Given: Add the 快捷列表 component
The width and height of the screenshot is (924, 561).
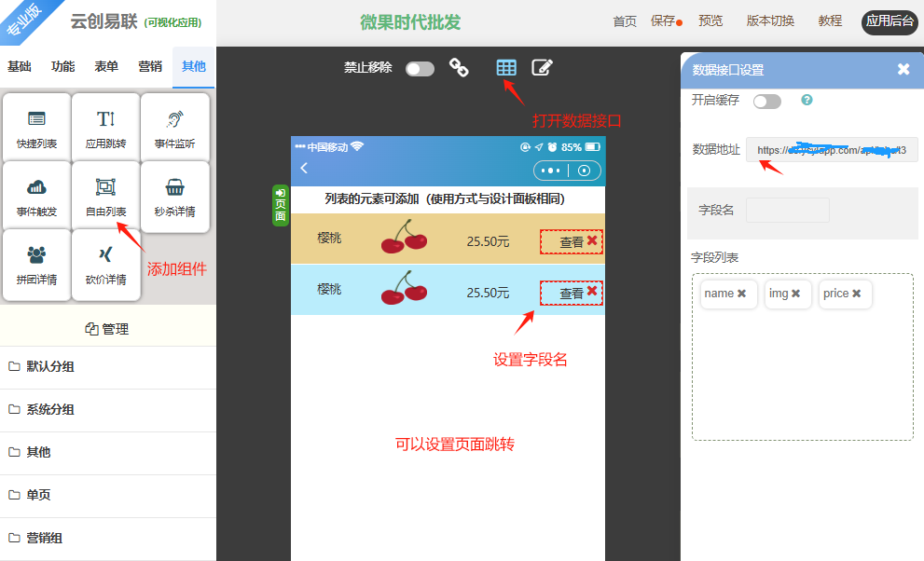Looking at the screenshot, I should pyautogui.click(x=36, y=128).
